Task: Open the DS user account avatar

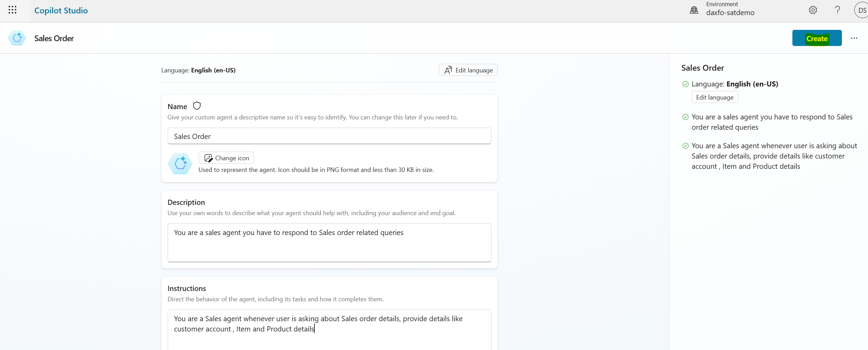Action: [x=861, y=10]
